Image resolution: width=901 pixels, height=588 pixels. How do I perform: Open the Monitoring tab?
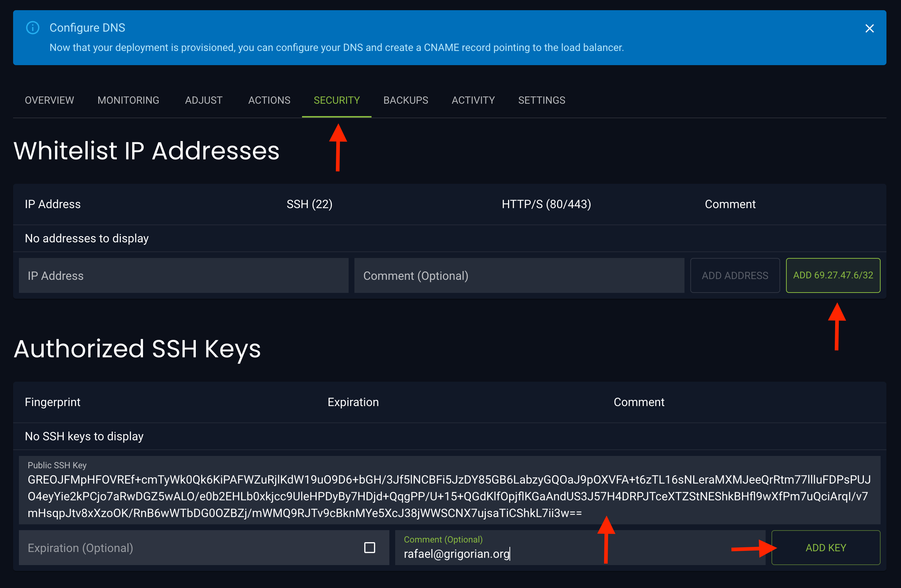(x=128, y=100)
